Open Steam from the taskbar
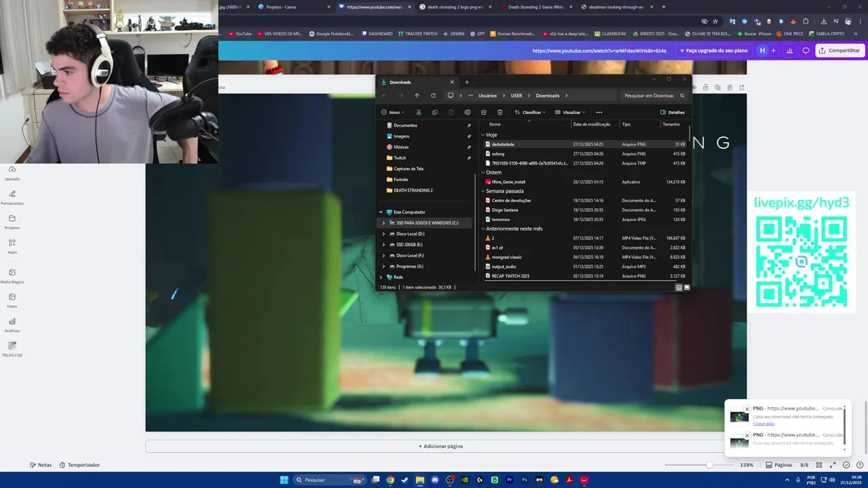868x488 pixels. [x=405, y=480]
